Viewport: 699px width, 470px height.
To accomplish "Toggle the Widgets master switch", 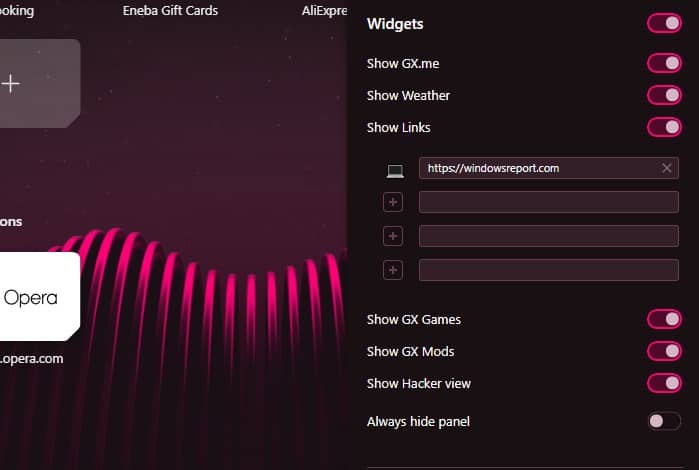I will (x=664, y=23).
